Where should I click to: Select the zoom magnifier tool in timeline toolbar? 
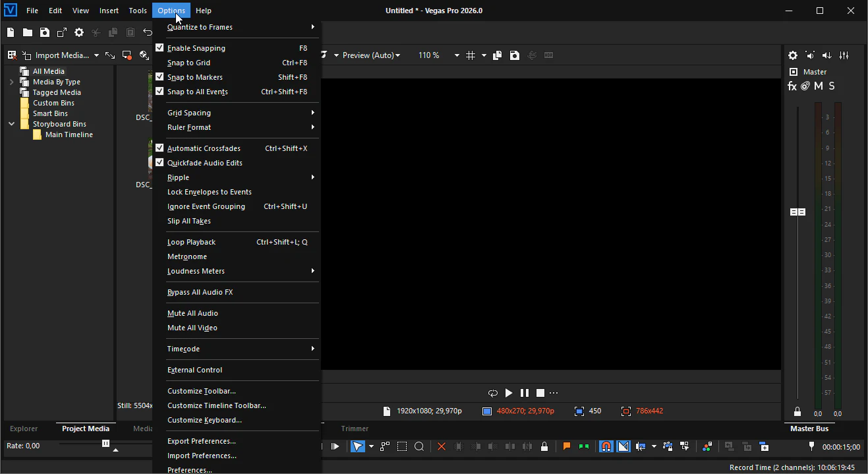point(419,446)
